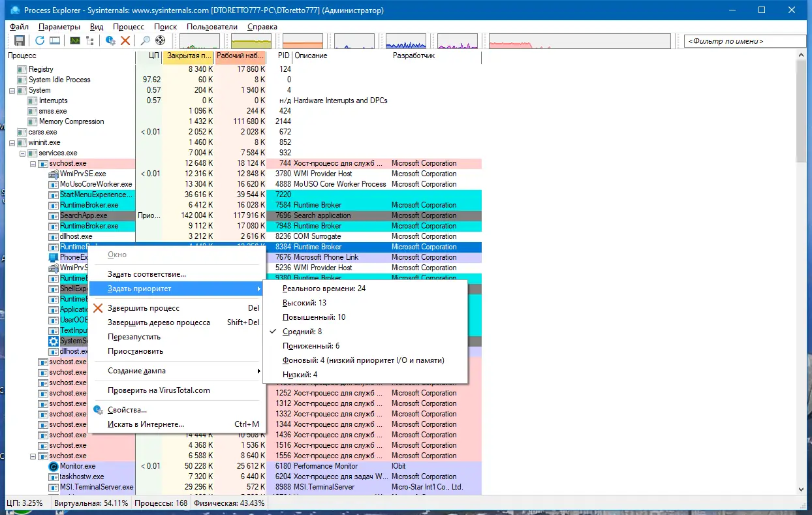Image resolution: width=812 pixels, height=515 pixels.
Task: Open the Создание дампа submenu arrow
Action: pos(259,371)
